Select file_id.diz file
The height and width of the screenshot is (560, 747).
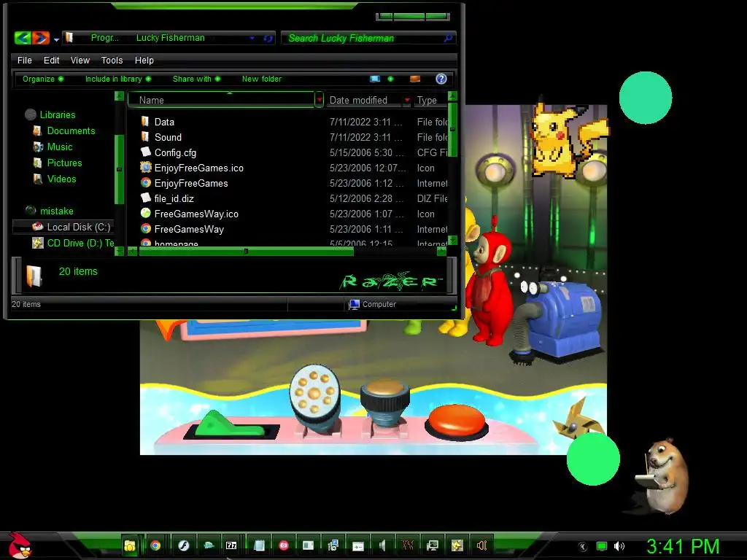click(174, 198)
